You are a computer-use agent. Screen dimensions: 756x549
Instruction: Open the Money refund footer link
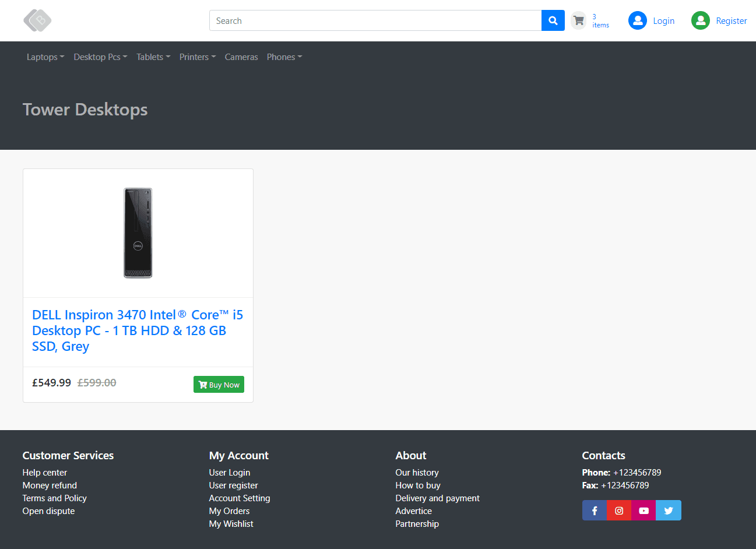click(50, 485)
